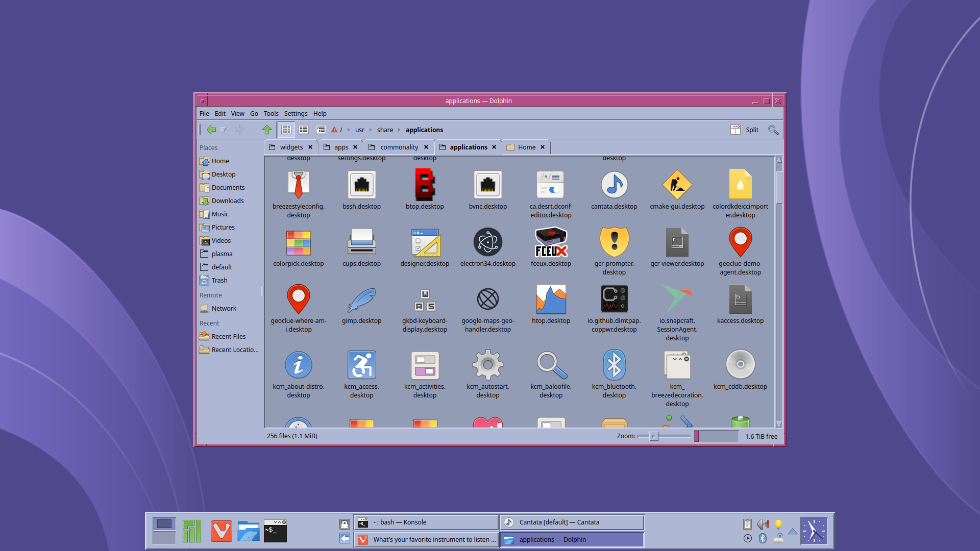
Task: Open the panel clock
Action: 814,531
